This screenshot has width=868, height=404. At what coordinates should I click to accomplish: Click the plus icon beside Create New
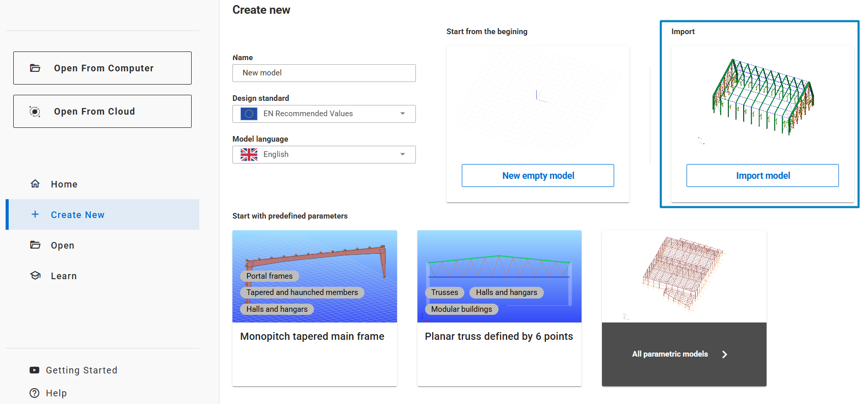(35, 214)
